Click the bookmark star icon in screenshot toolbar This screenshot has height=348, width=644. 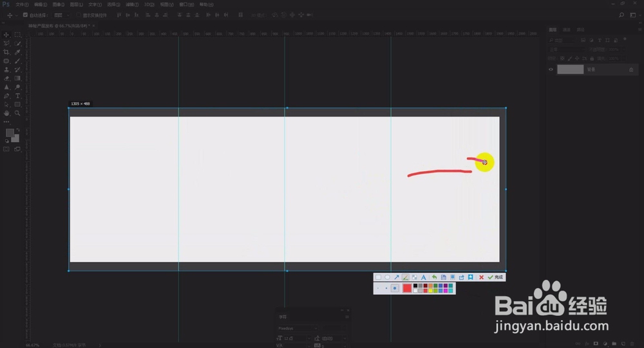tap(471, 277)
